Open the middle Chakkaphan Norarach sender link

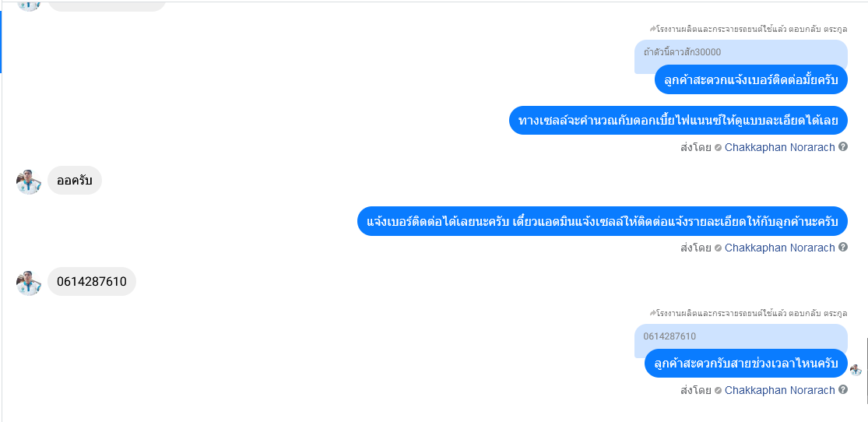coord(779,248)
